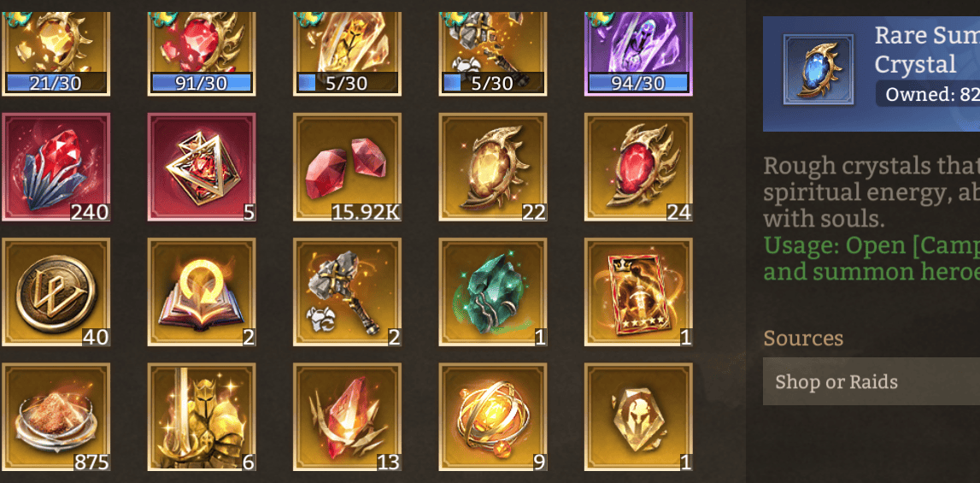Select the golden orbit sphere with 9

493,417
